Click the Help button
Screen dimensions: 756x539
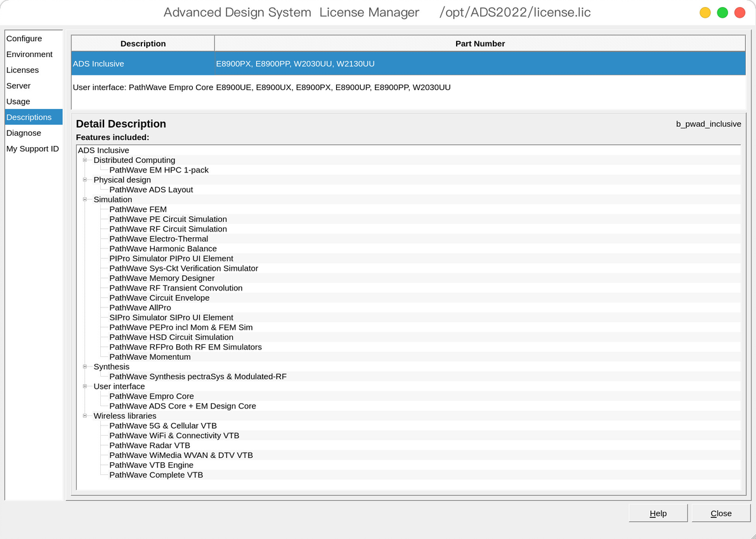point(658,514)
